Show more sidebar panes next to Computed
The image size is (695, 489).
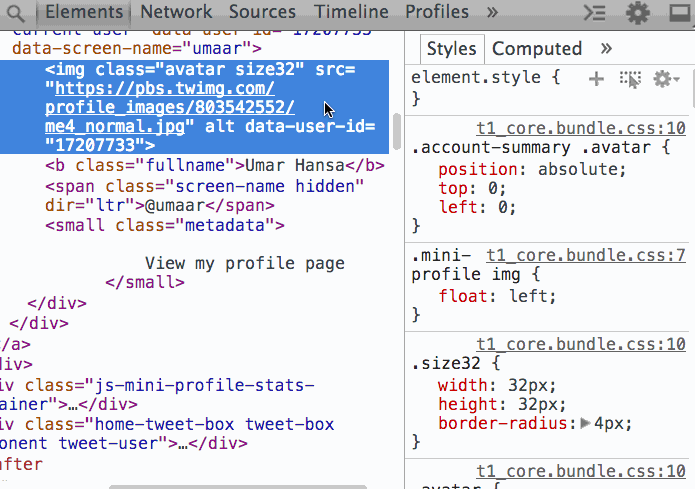tap(605, 48)
